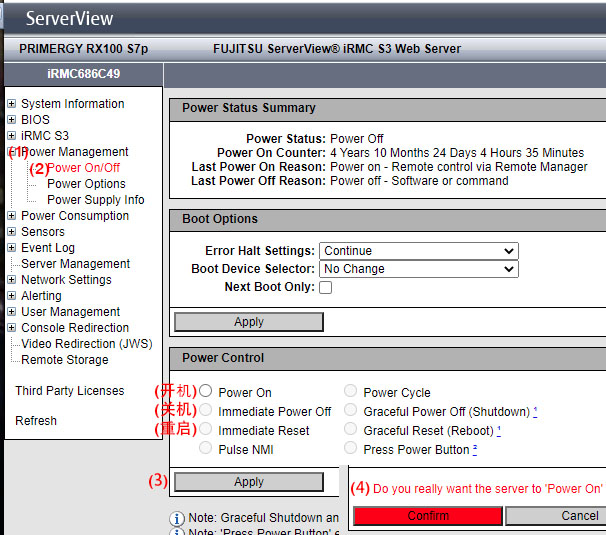This screenshot has height=535, width=606.
Task: Open the Server Management page
Action: click(x=76, y=264)
